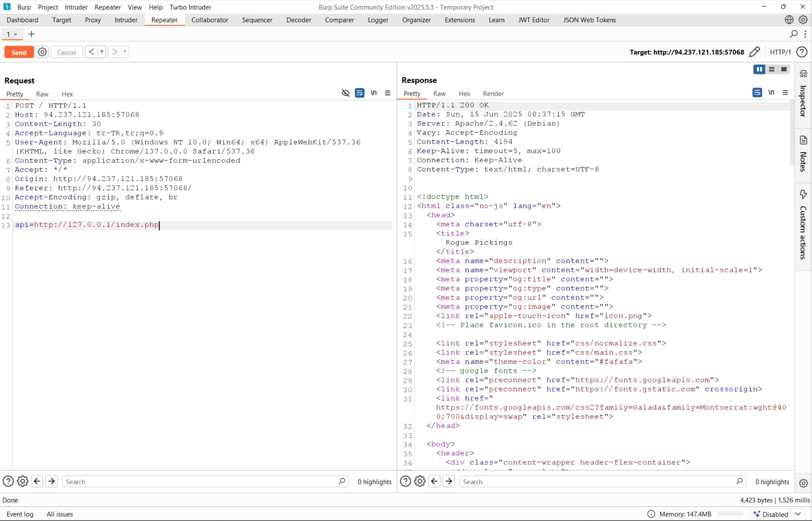Screen dimensions: 812x521
Task: Open the Burp menu
Action: coord(24,7)
